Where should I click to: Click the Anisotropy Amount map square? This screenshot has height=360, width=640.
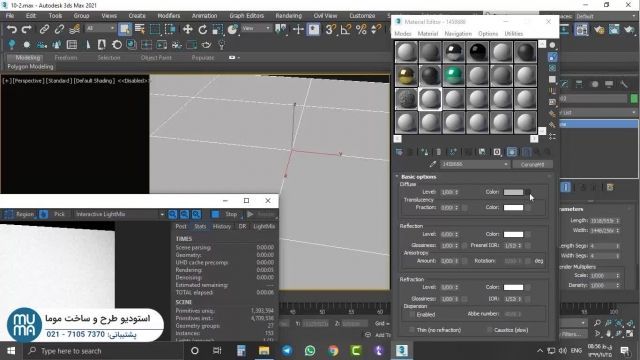click(464, 261)
